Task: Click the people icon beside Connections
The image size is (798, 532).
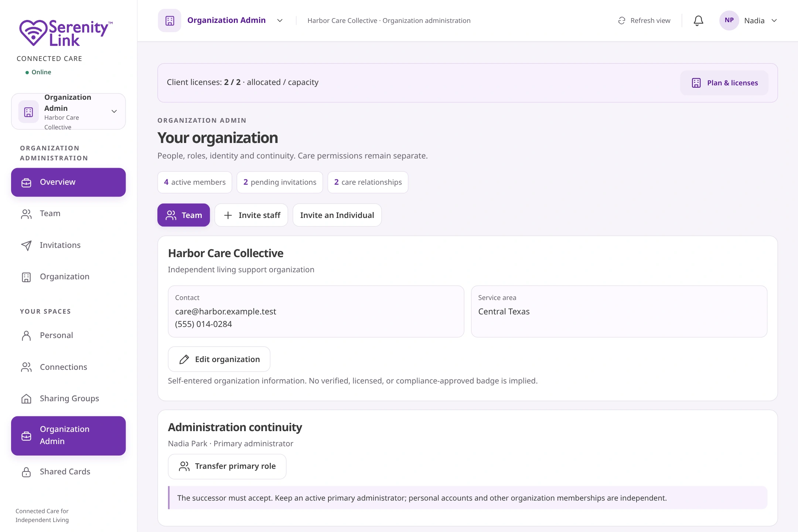Action: click(x=26, y=367)
